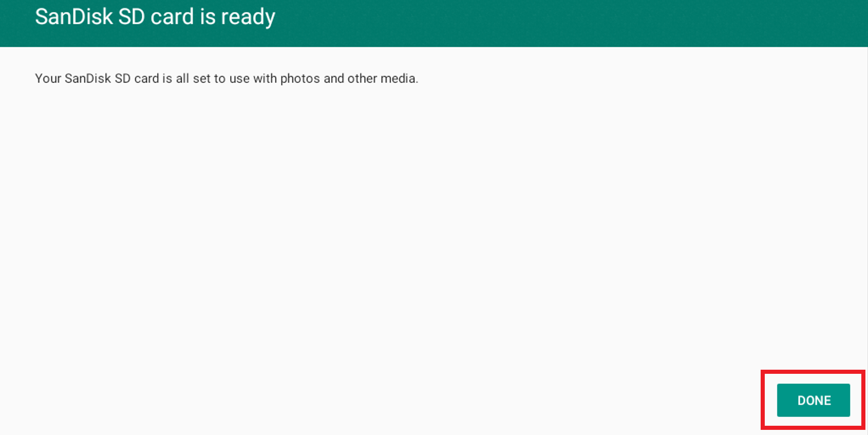Click 'other media' in the description text
This screenshot has height=435, width=868.
383,79
